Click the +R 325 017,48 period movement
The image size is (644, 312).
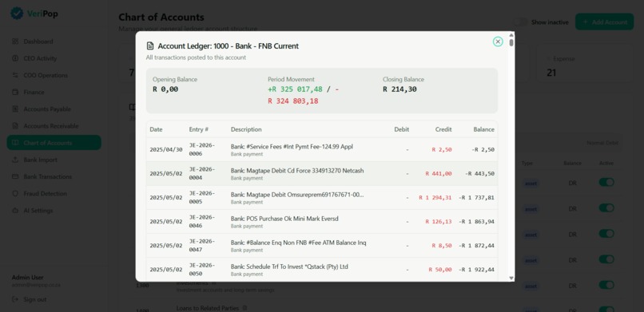[295, 89]
